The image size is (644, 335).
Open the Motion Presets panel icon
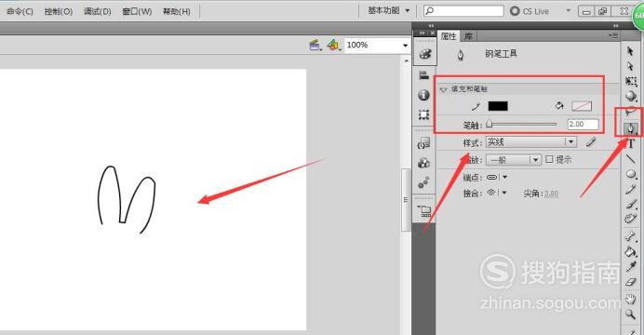(x=423, y=182)
